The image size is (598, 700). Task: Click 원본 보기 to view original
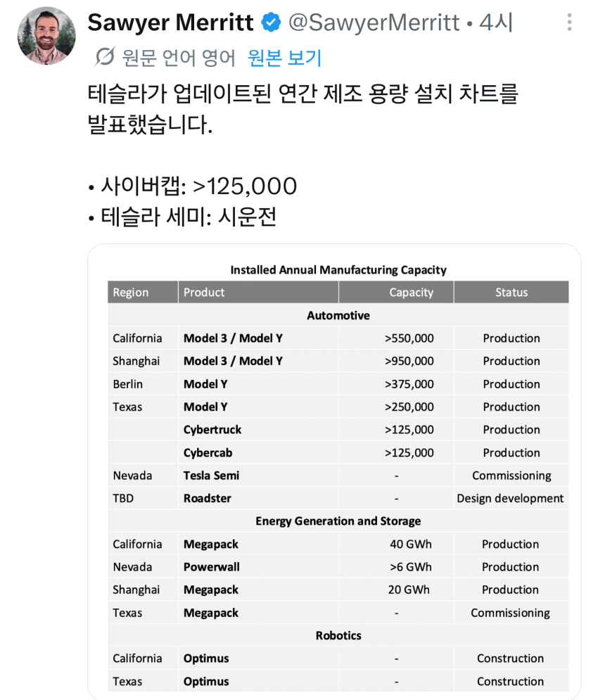pos(284,58)
